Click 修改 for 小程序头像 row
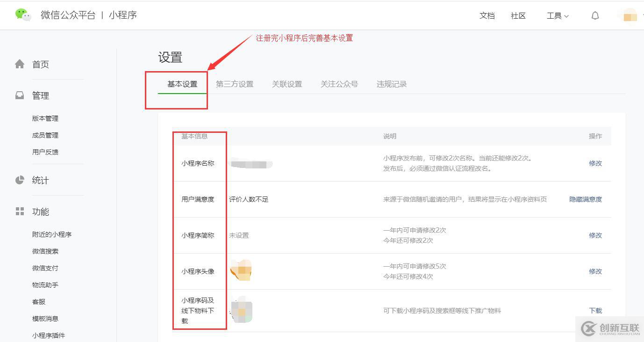Image resolution: width=644 pixels, height=342 pixels. click(x=595, y=271)
